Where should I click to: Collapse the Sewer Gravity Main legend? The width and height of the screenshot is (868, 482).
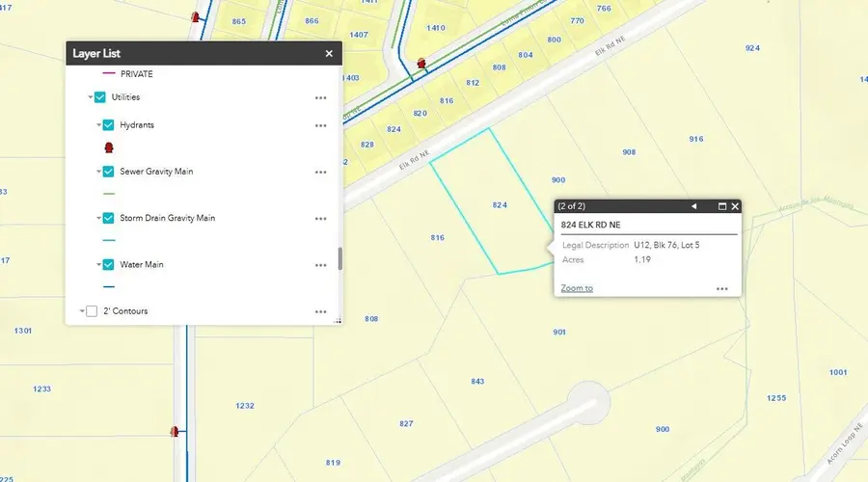pyautogui.click(x=97, y=172)
